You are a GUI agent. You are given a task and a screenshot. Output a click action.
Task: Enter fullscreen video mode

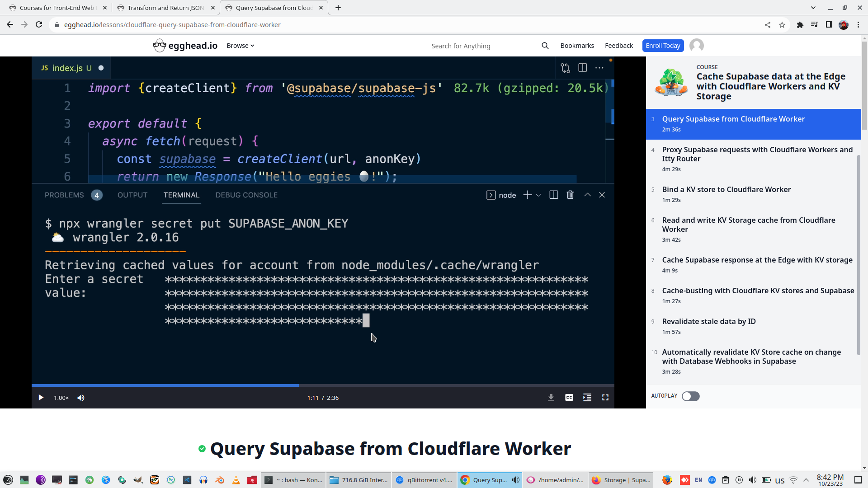(x=605, y=398)
